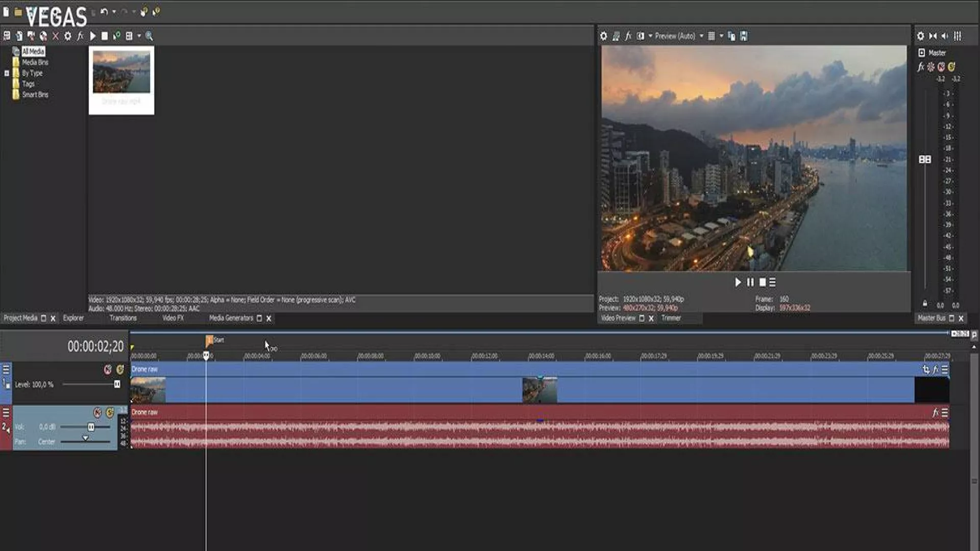Switch to the Trimmer tab
Screen dimensions: 980x551
(x=671, y=318)
